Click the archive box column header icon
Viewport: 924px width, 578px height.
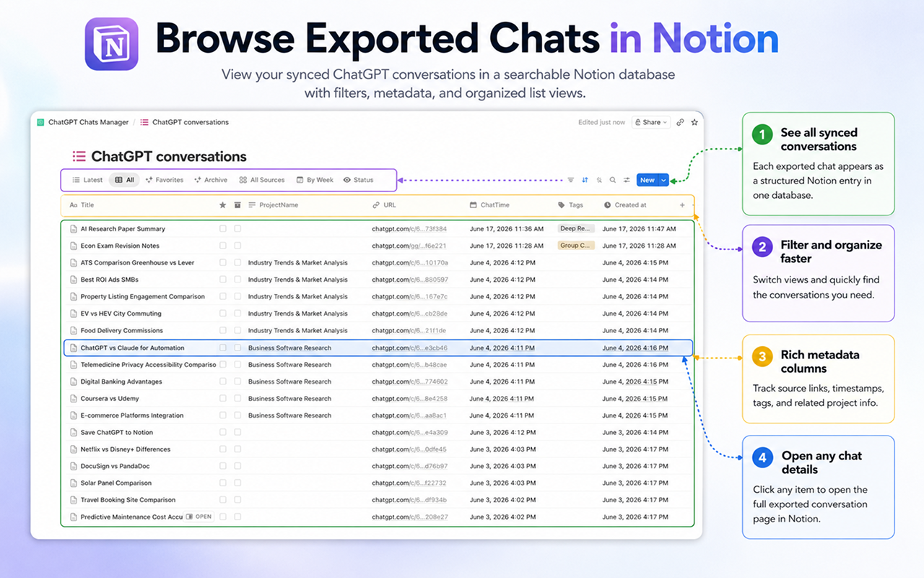click(237, 205)
